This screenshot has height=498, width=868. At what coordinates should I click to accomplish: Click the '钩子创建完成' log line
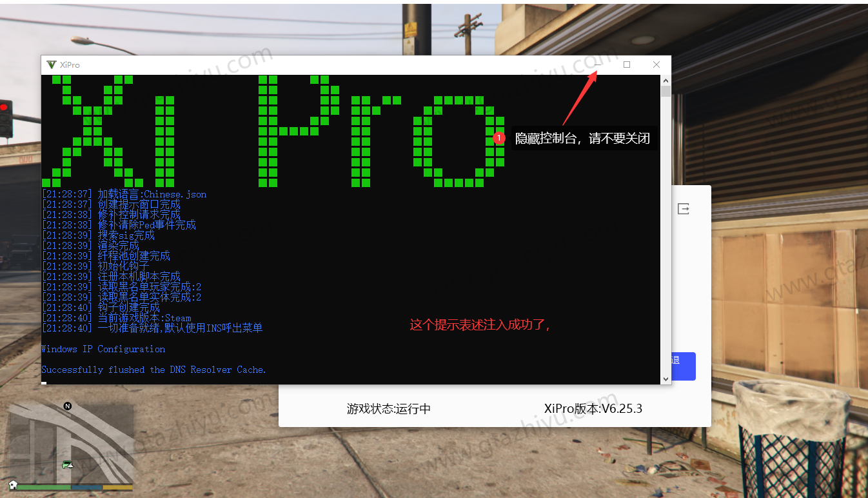(101, 308)
